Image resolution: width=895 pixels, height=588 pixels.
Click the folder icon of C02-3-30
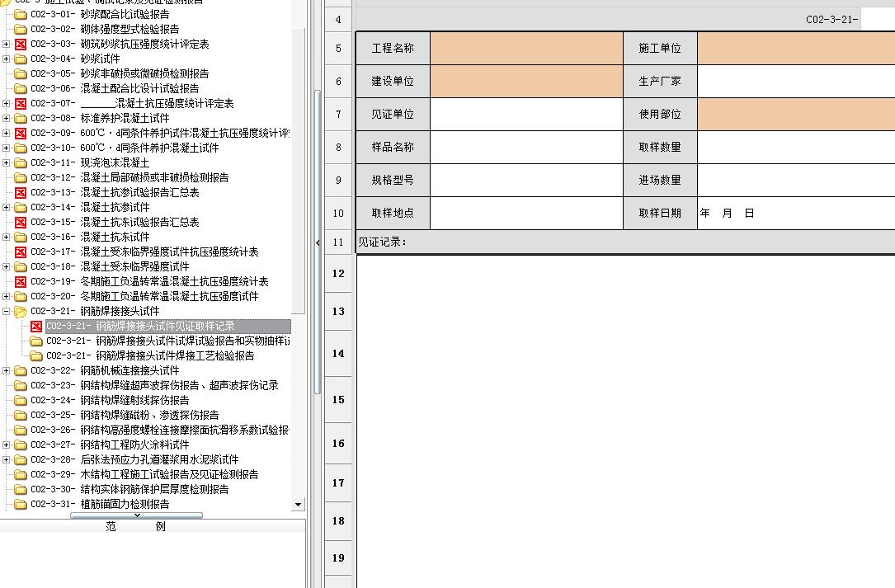(x=21, y=490)
